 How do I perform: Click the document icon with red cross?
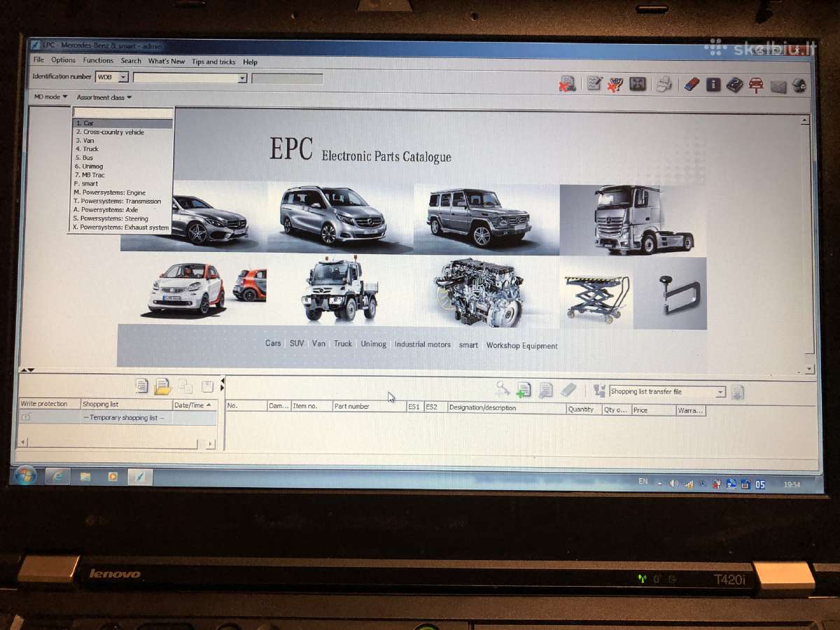click(x=567, y=84)
